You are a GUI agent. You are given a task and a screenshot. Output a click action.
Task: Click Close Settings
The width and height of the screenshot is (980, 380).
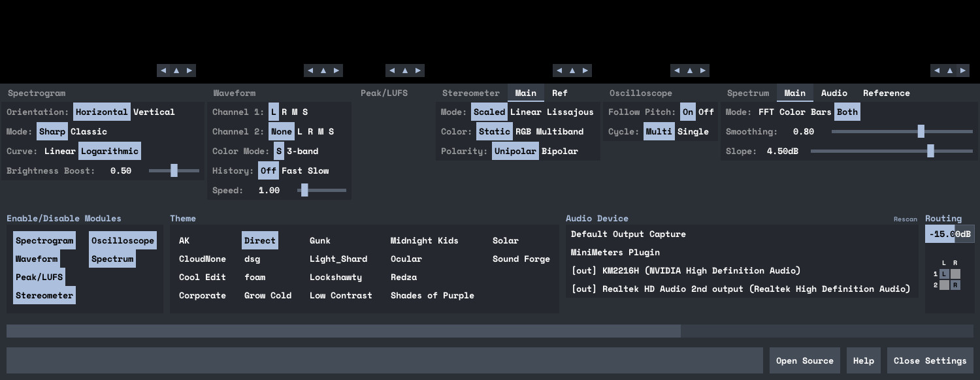tap(930, 360)
